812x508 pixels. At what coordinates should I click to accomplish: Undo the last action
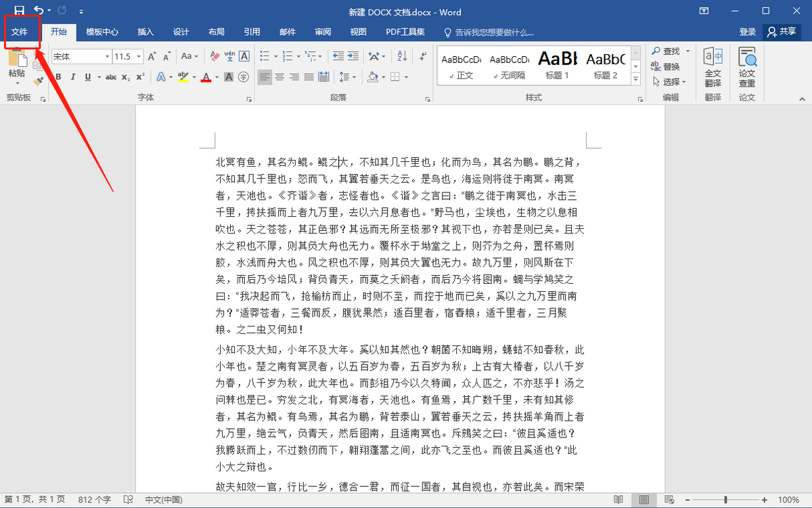click(x=39, y=11)
